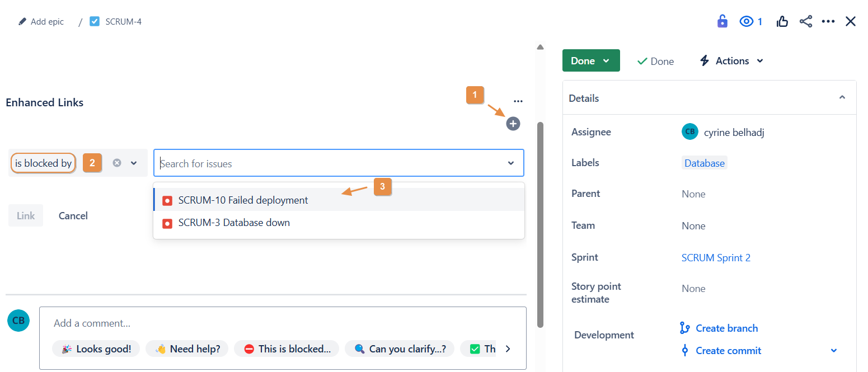Select SCRUM-10 Failed deployment option
This screenshot has height=372, width=868.
(x=243, y=200)
